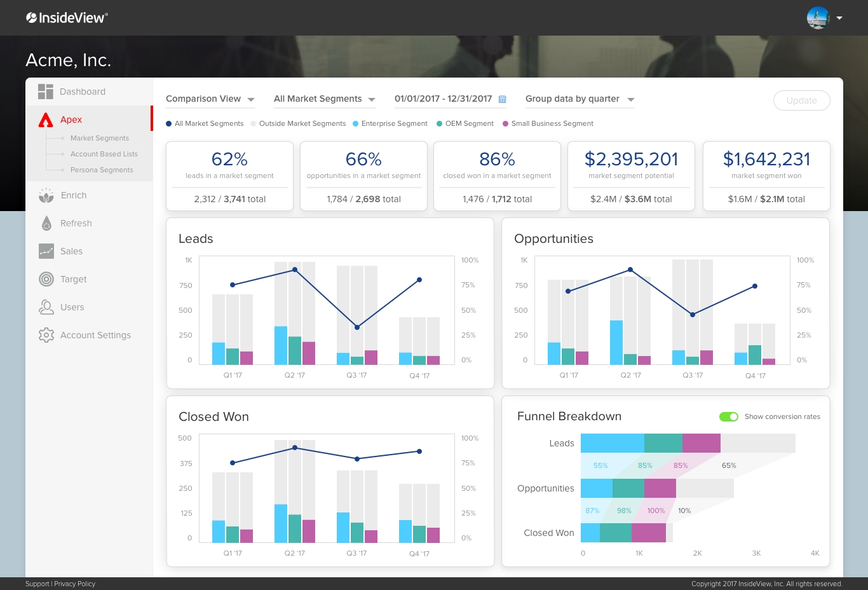This screenshot has width=868, height=590.
Task: Click Q3 '17 line point in Opportunities chart
Action: [x=693, y=315]
